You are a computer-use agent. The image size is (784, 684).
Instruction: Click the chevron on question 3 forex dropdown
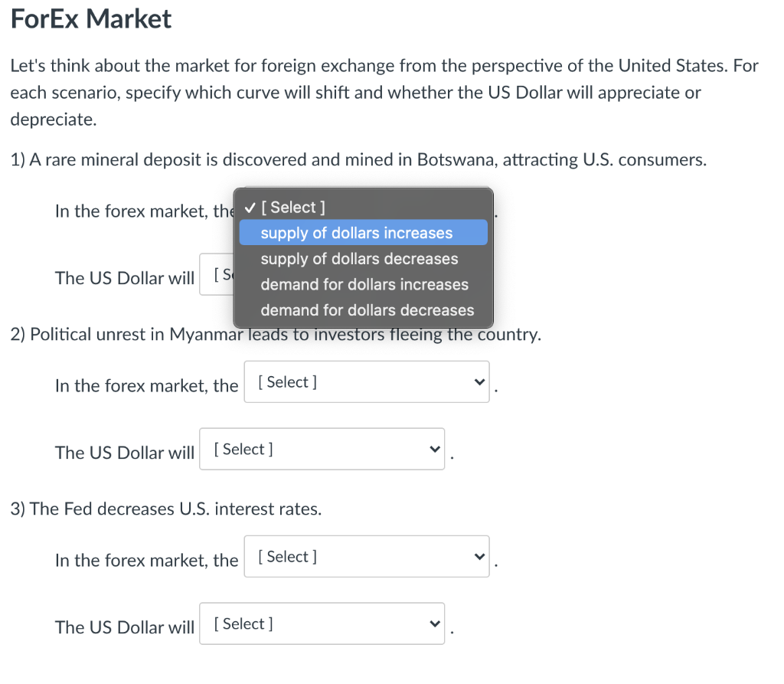click(479, 556)
